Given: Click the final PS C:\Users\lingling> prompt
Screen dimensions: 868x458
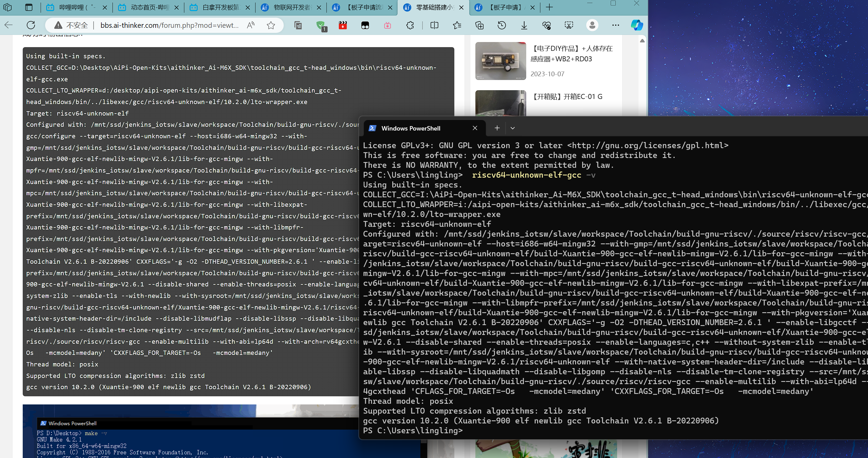Looking at the screenshot, I should 413,431.
